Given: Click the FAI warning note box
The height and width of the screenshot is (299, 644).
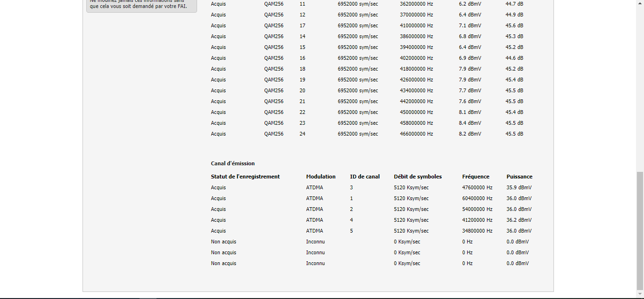Looking at the screenshot, I should click(141, 5).
